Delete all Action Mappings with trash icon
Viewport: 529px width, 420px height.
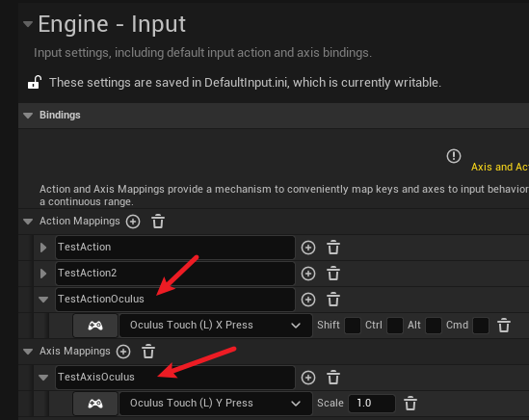point(158,222)
